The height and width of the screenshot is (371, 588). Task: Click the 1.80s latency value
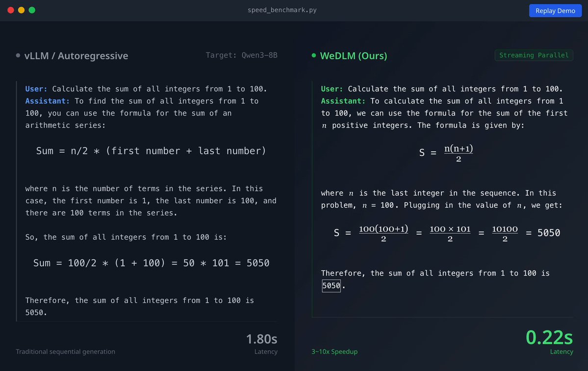261,339
